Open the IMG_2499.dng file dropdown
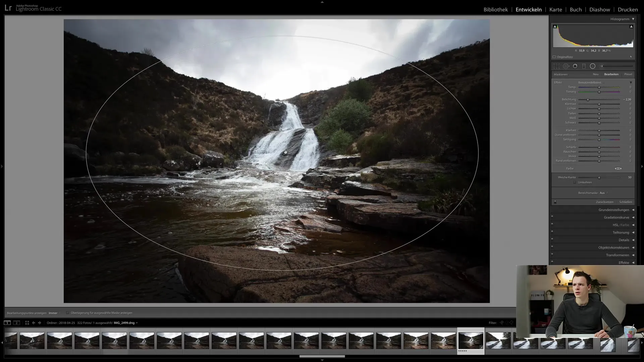644x362 pixels. (x=126, y=323)
